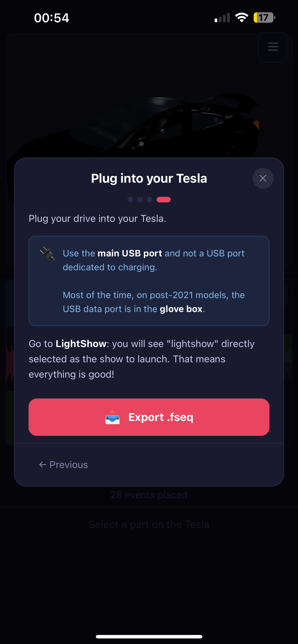
Task: Select the active red step indicator pill
Action: (x=164, y=200)
